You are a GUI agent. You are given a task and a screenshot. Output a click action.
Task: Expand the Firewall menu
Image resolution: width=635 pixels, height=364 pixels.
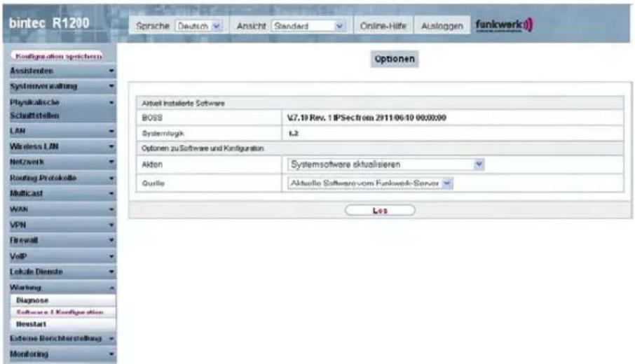point(62,240)
